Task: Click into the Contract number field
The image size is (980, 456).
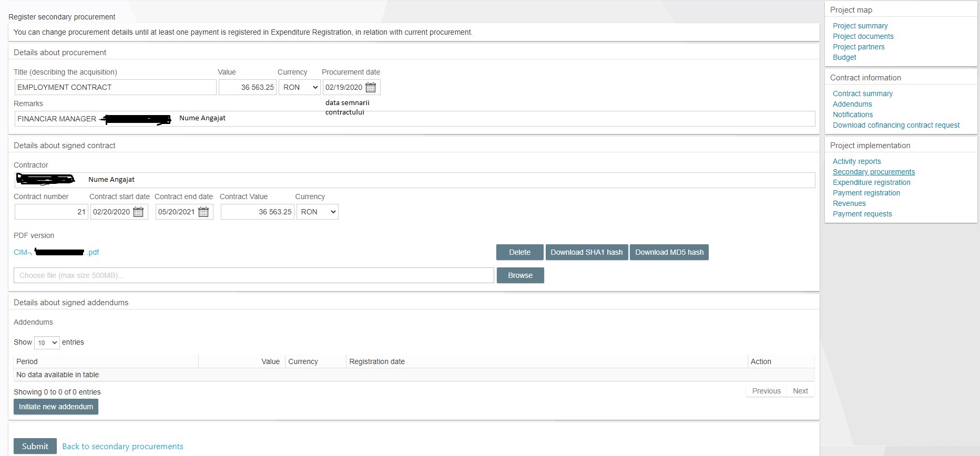Action: (x=51, y=212)
